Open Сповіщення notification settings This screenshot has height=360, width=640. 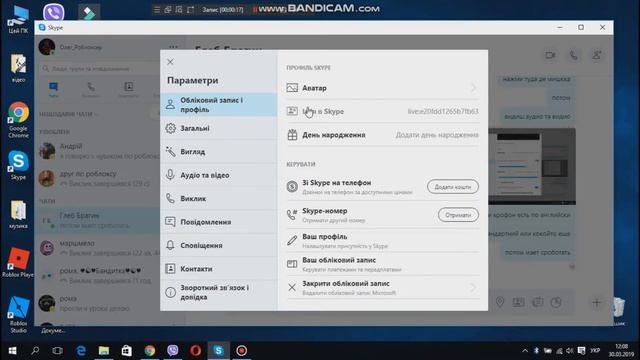pos(219,245)
